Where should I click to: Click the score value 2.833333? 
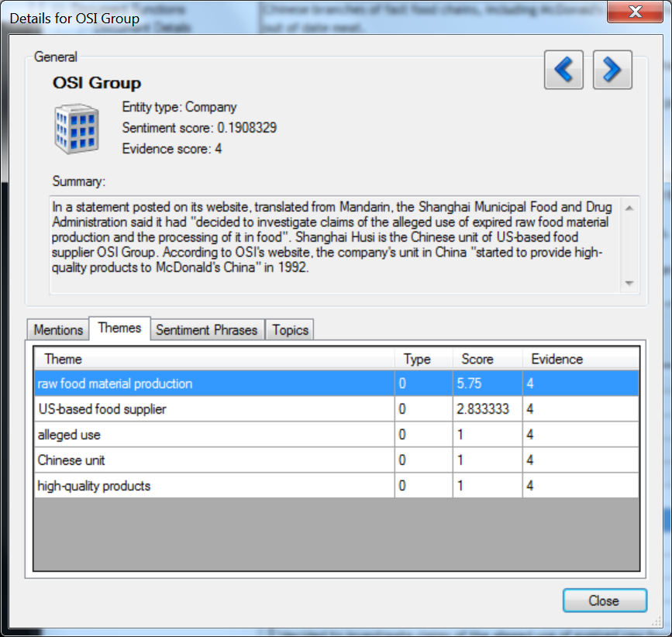[x=483, y=409]
